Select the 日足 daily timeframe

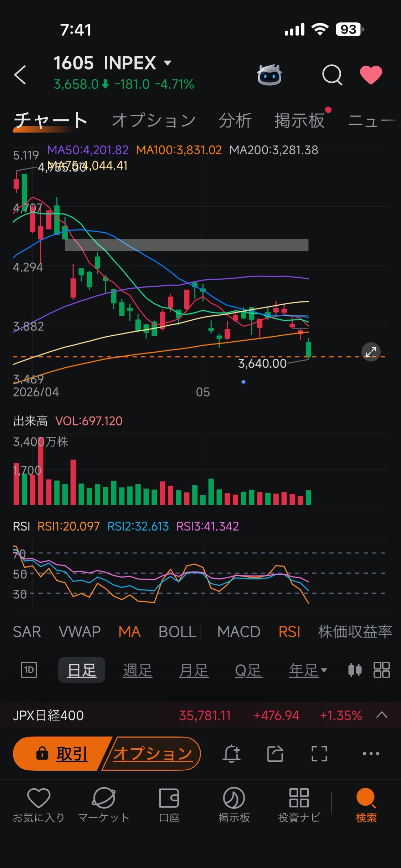82,670
